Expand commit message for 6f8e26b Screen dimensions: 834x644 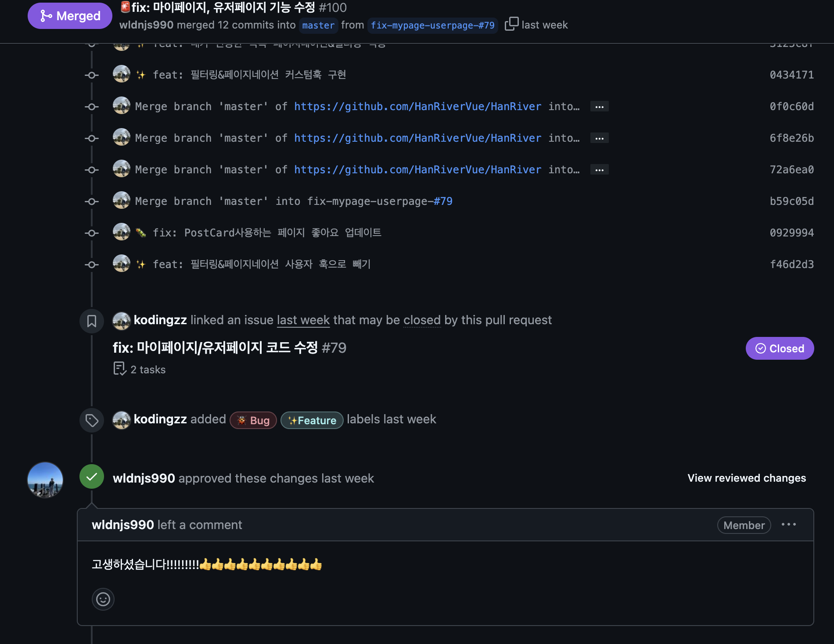(599, 138)
